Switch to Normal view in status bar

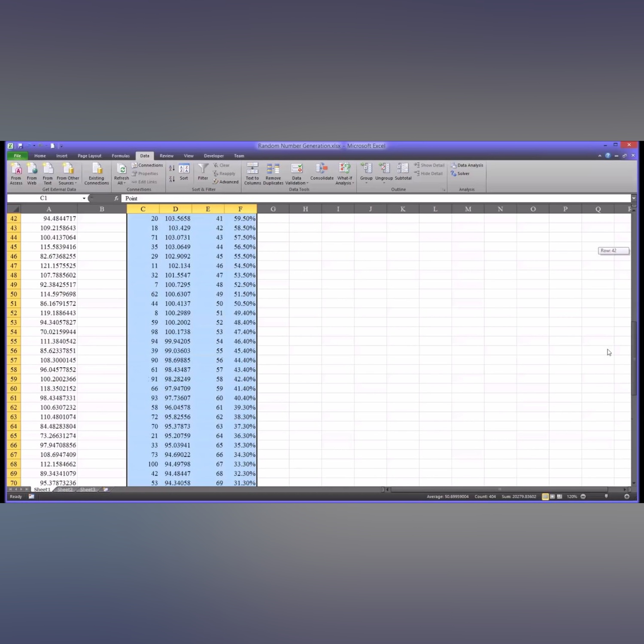545,496
